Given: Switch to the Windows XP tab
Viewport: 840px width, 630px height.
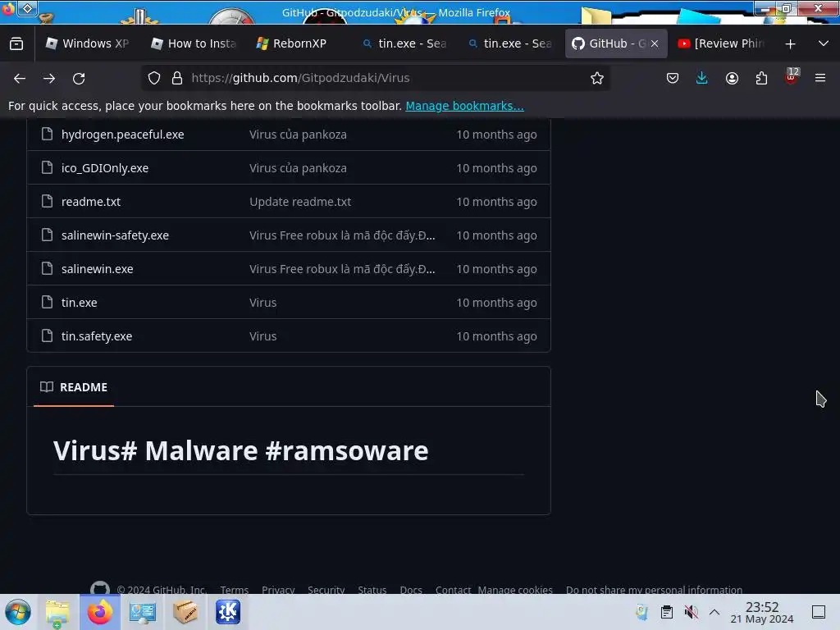Looking at the screenshot, I should (x=87, y=43).
